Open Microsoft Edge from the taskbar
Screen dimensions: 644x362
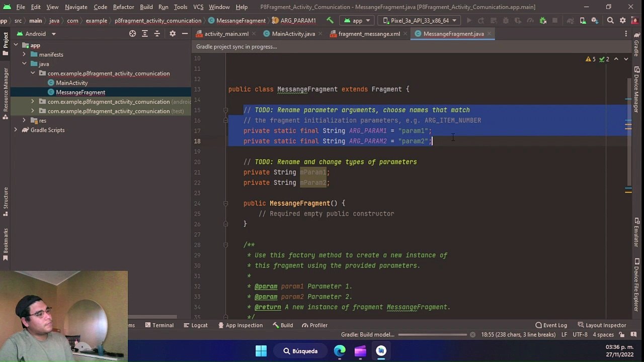coord(340,351)
